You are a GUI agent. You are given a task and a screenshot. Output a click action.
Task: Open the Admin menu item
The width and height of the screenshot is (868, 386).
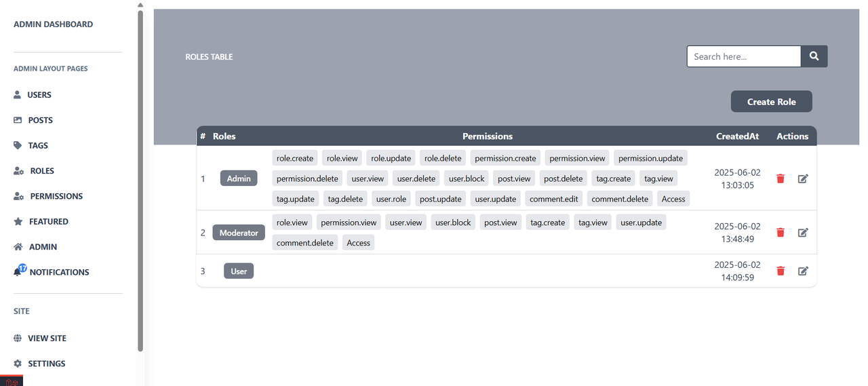tap(43, 247)
